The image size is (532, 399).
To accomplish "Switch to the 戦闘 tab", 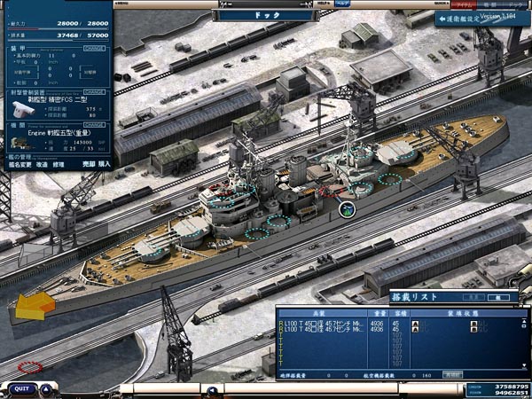I will tap(489, 4).
